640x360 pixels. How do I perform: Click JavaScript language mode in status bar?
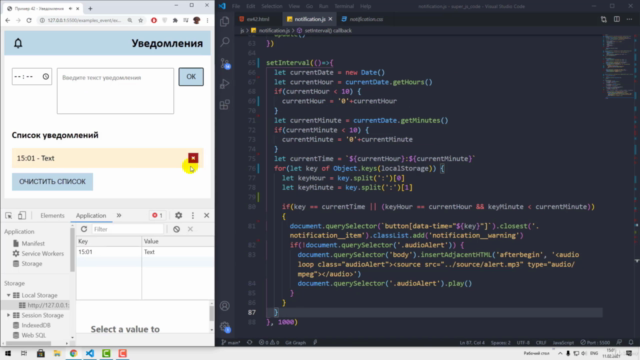[x=563, y=342]
